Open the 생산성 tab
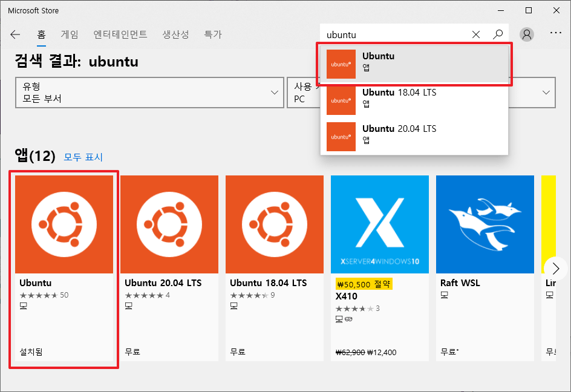This screenshot has height=392, width=571. click(x=175, y=34)
